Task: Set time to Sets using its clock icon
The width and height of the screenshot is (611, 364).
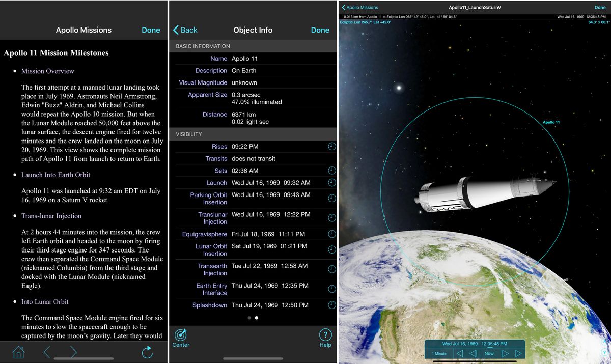Action: click(x=331, y=171)
